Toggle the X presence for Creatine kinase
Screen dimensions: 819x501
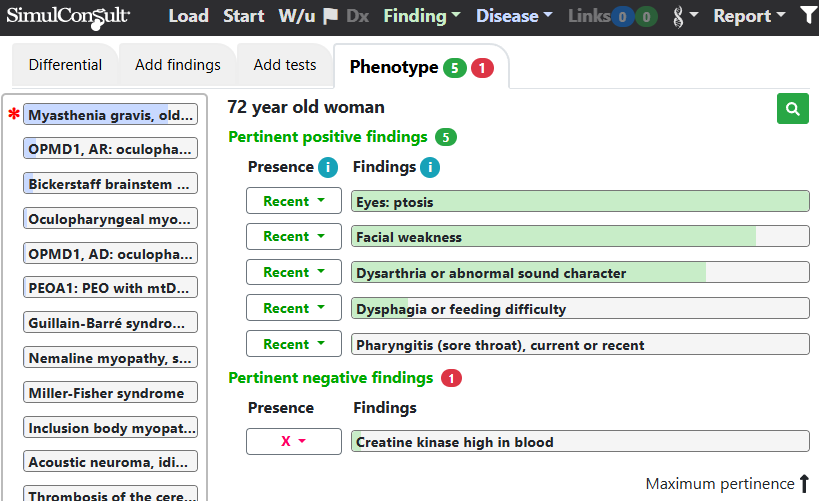[x=293, y=441]
